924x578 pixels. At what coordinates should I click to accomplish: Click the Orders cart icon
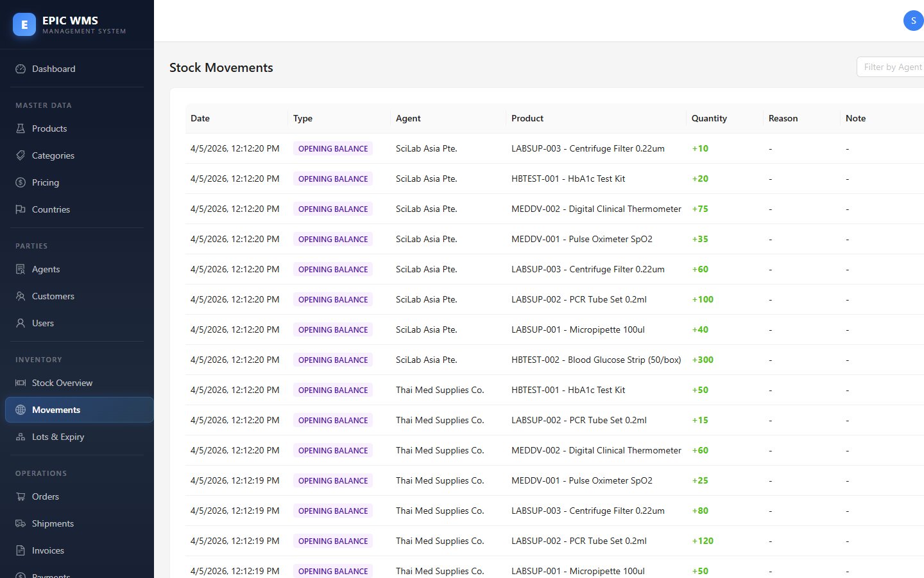click(x=21, y=496)
